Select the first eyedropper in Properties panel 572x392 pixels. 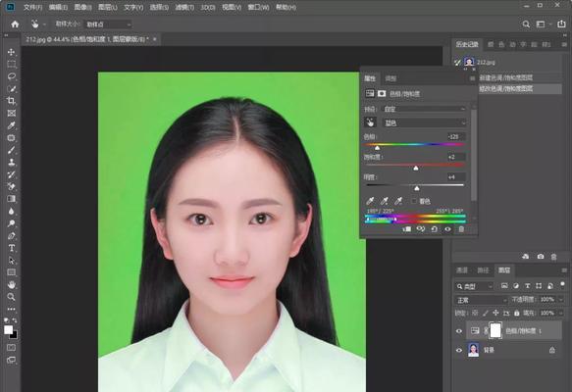[x=370, y=201]
